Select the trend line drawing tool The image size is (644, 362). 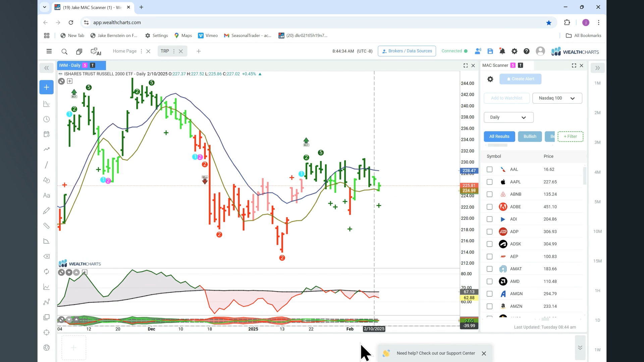(x=46, y=165)
